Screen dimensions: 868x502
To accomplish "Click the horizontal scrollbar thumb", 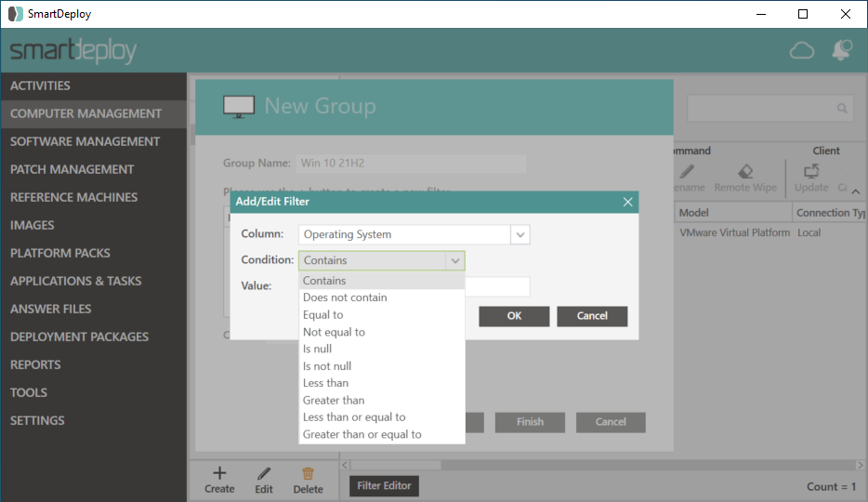I will tap(396, 466).
